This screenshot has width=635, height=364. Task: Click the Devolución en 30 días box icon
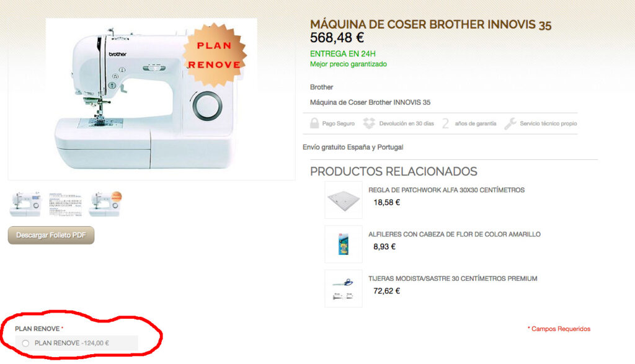[369, 123]
